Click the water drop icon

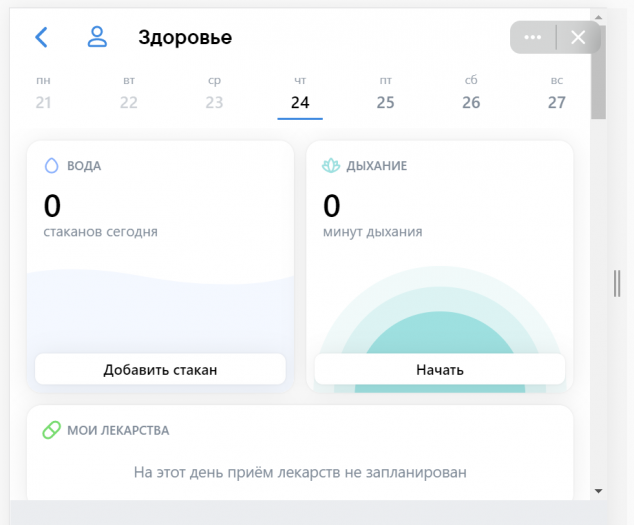click(x=51, y=165)
